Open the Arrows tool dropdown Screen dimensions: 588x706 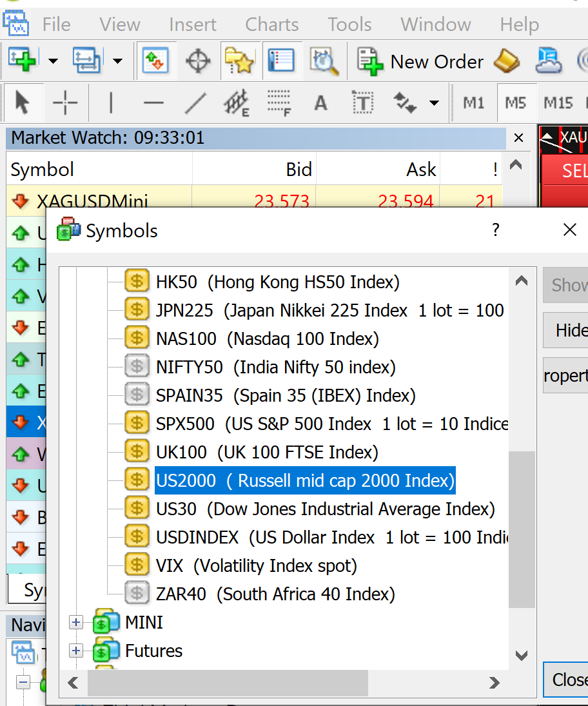click(434, 103)
